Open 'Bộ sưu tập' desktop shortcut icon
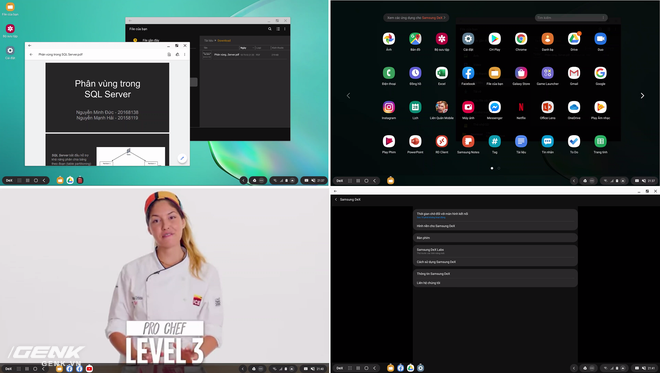This screenshot has width=660, height=373. pos(10,30)
